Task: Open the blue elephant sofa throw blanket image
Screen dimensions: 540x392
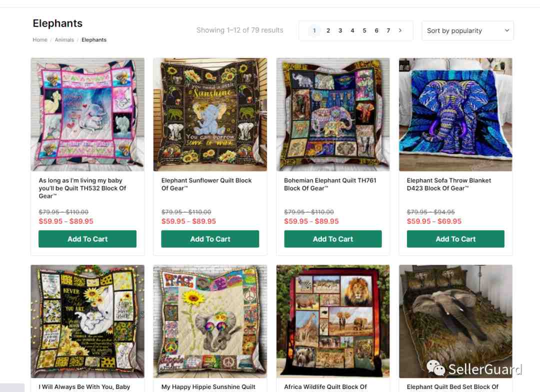Action: click(455, 114)
